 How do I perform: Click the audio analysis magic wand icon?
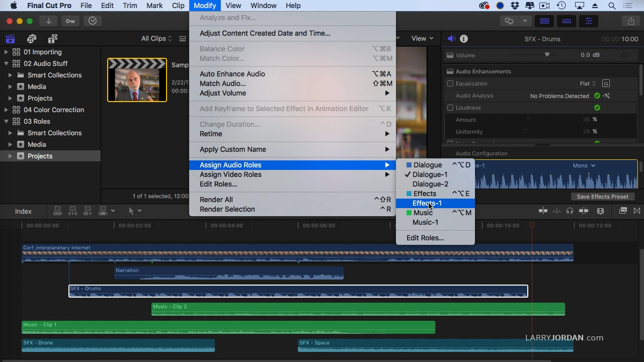[x=607, y=96]
